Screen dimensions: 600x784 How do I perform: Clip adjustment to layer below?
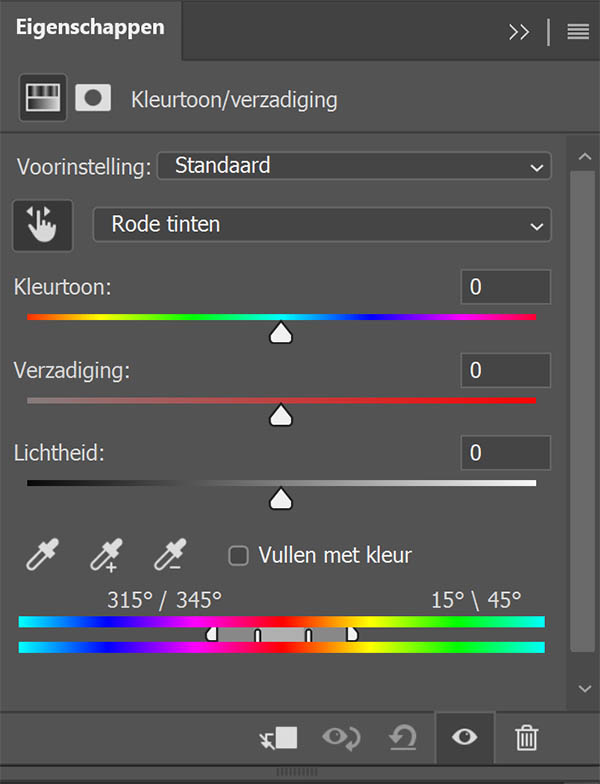click(x=278, y=738)
